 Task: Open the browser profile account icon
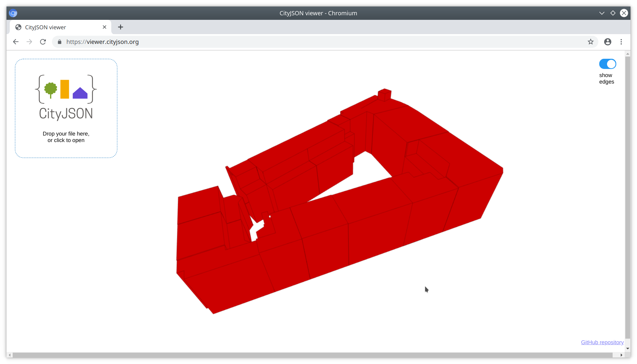pos(607,42)
